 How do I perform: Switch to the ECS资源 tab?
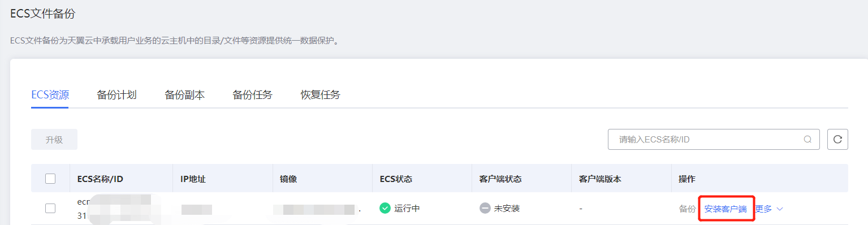click(x=50, y=95)
